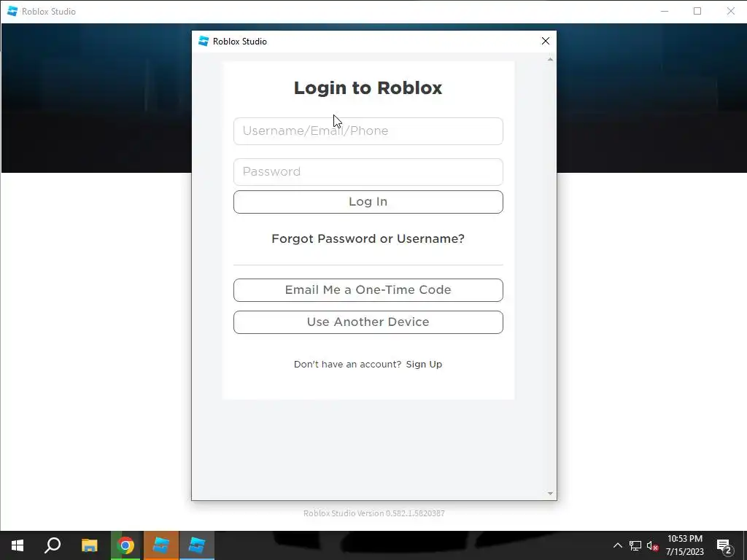Open the Sign Up link
This screenshot has width=747, height=560.
click(x=424, y=365)
